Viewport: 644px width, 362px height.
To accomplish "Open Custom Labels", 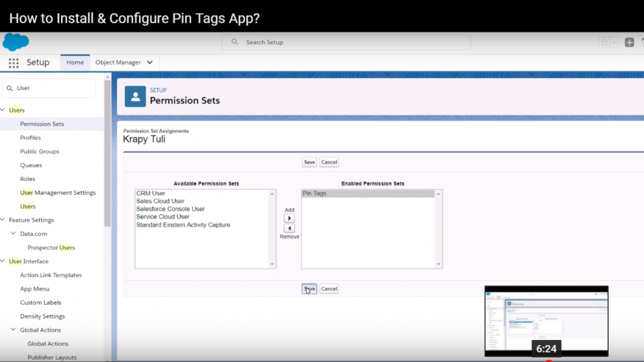I will [x=41, y=302].
